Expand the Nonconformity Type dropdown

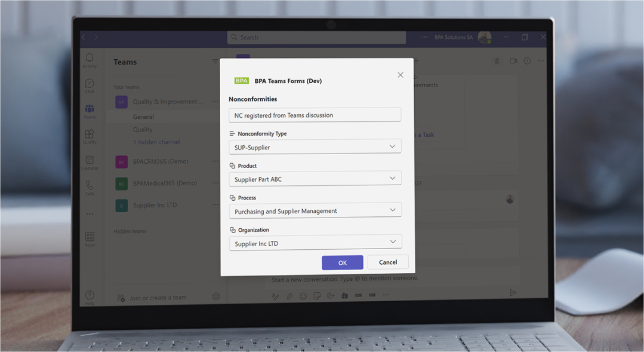pyautogui.click(x=315, y=147)
